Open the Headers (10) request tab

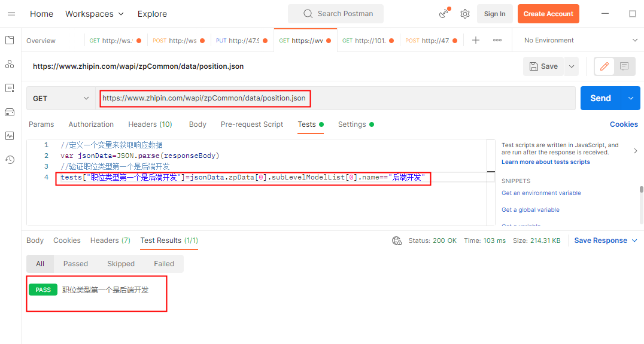pos(150,124)
